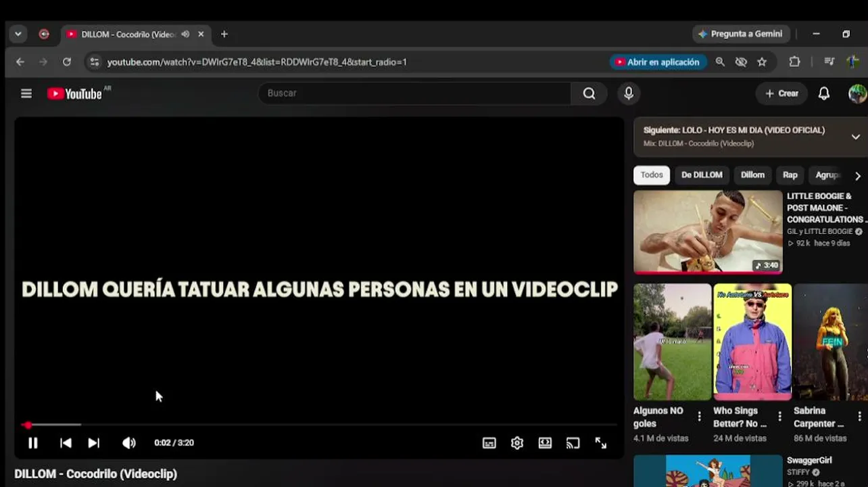Toggle subtitles on the player
Screen dimensions: 868x487
coord(489,443)
